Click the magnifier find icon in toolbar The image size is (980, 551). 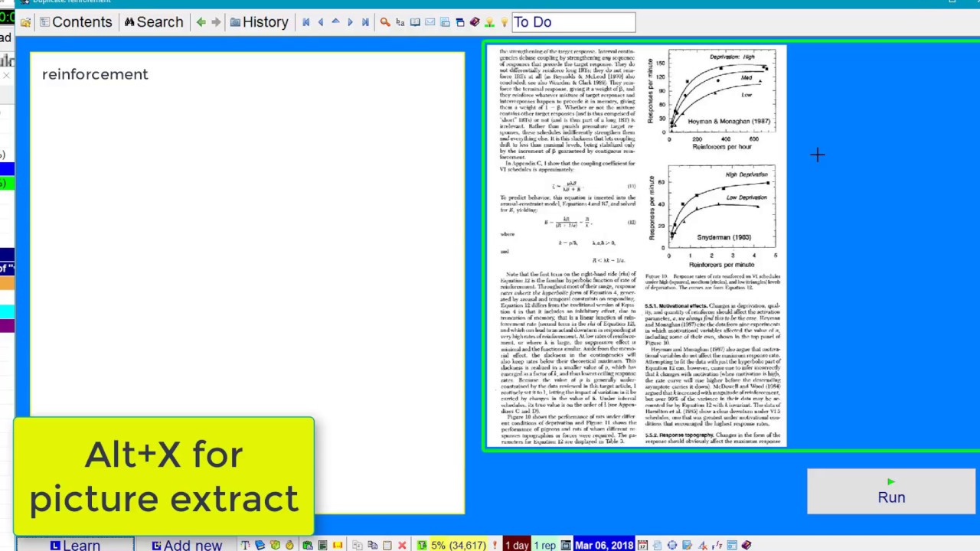click(x=385, y=22)
